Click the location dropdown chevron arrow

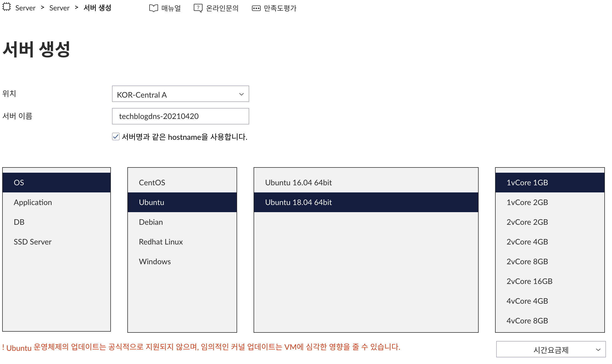(241, 94)
